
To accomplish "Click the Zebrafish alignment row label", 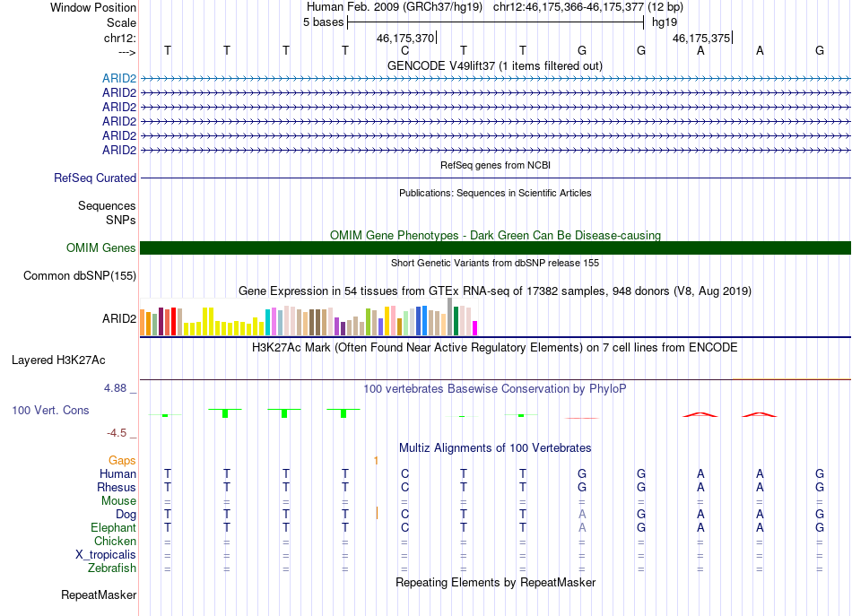I will [112, 568].
